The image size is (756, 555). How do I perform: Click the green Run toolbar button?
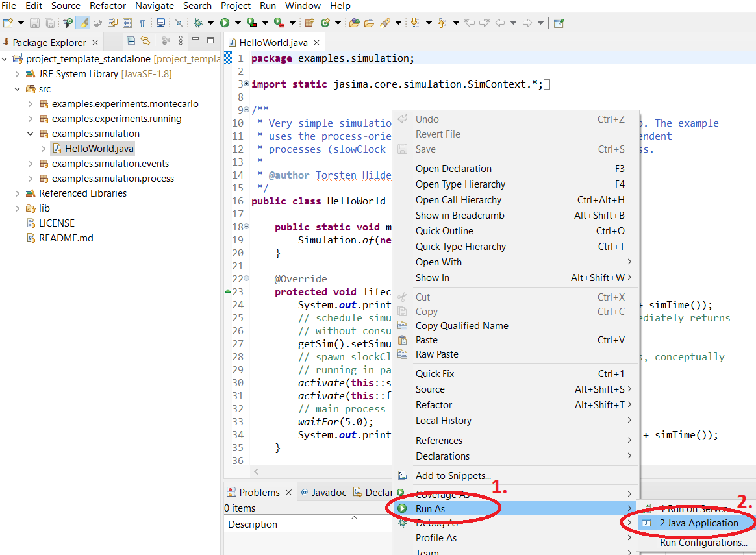225,23
